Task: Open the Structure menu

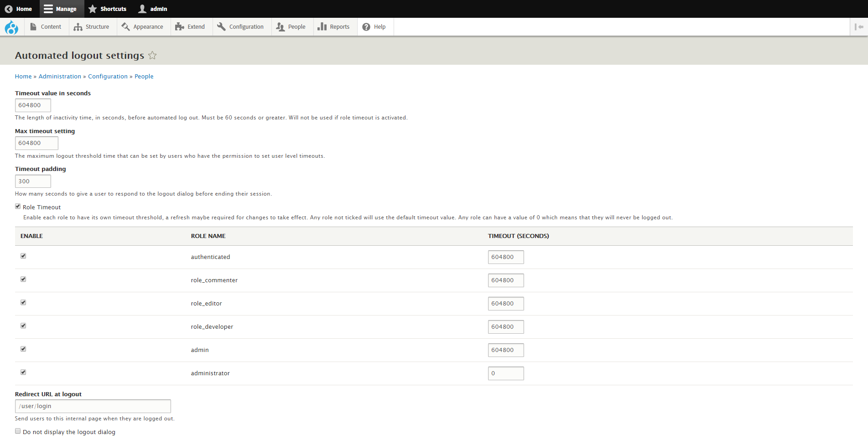Action: (92, 27)
